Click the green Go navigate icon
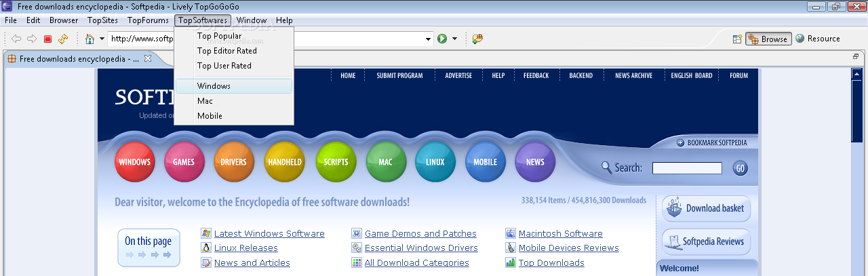This screenshot has height=276, width=868. click(x=442, y=39)
